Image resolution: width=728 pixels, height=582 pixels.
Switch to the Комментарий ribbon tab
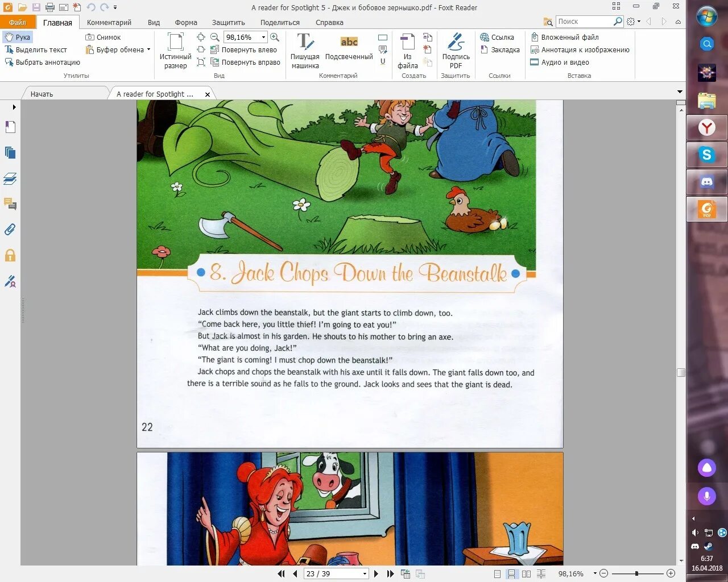coord(109,22)
